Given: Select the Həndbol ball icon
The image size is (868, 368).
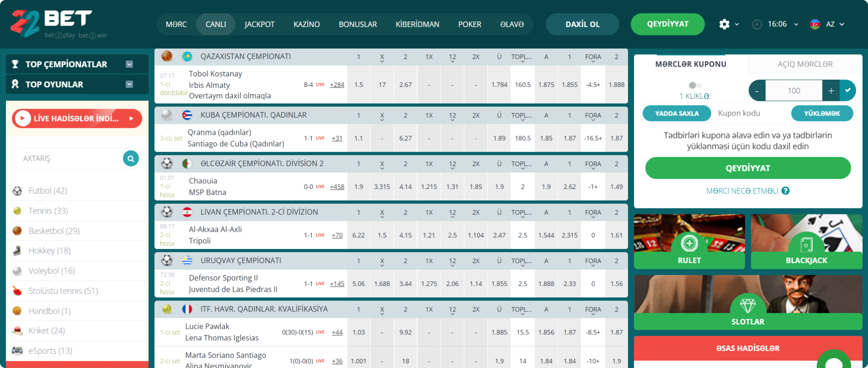Looking at the screenshot, I should pos(17,311).
